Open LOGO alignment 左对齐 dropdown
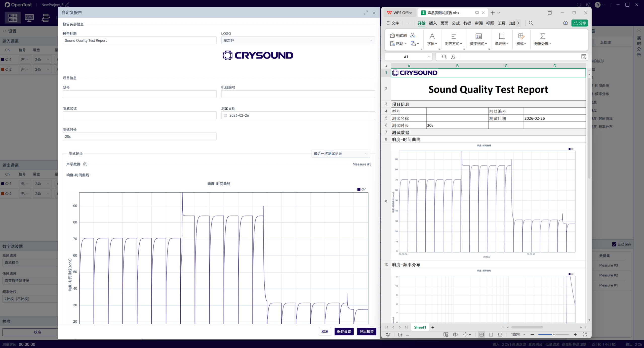 coord(298,40)
